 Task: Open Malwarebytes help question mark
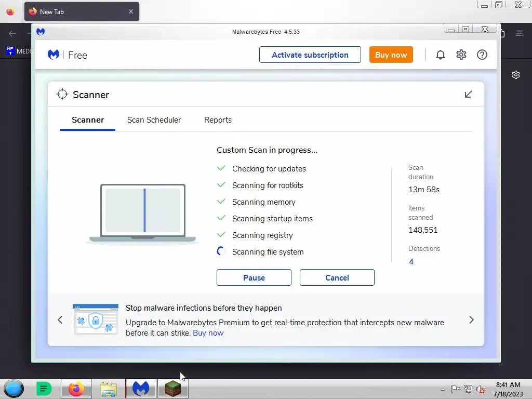(482, 55)
